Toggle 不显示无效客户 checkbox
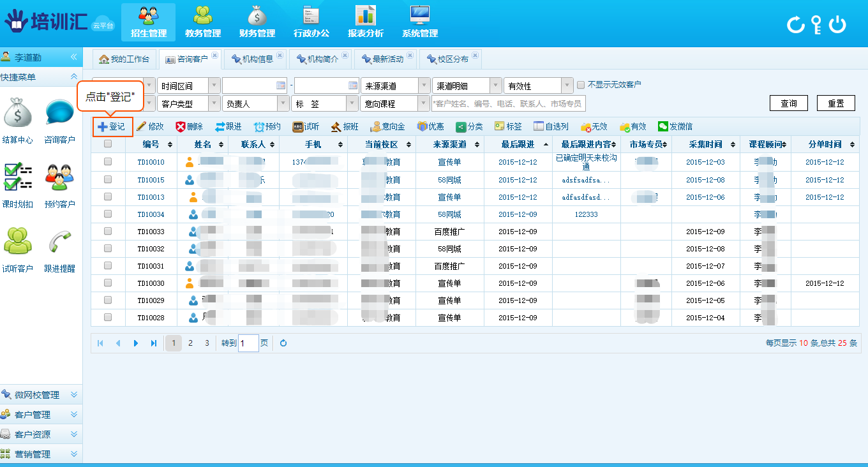This screenshot has width=868, height=467. [x=581, y=84]
